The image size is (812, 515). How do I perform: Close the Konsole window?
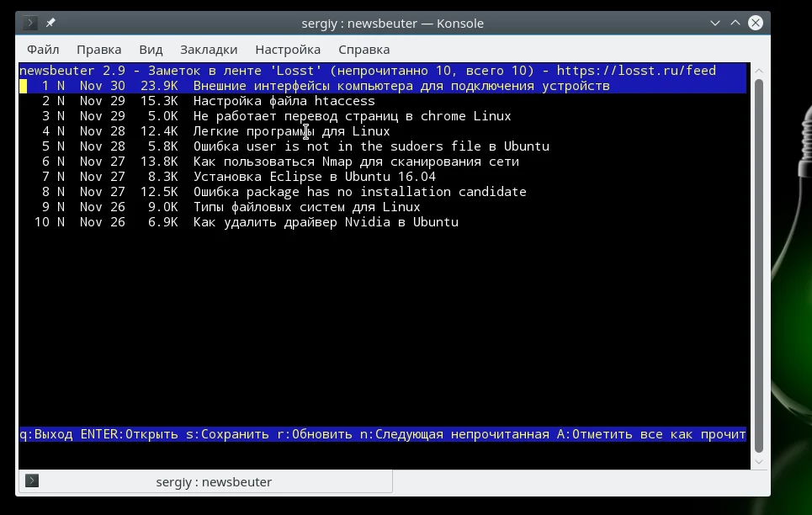coord(756,23)
